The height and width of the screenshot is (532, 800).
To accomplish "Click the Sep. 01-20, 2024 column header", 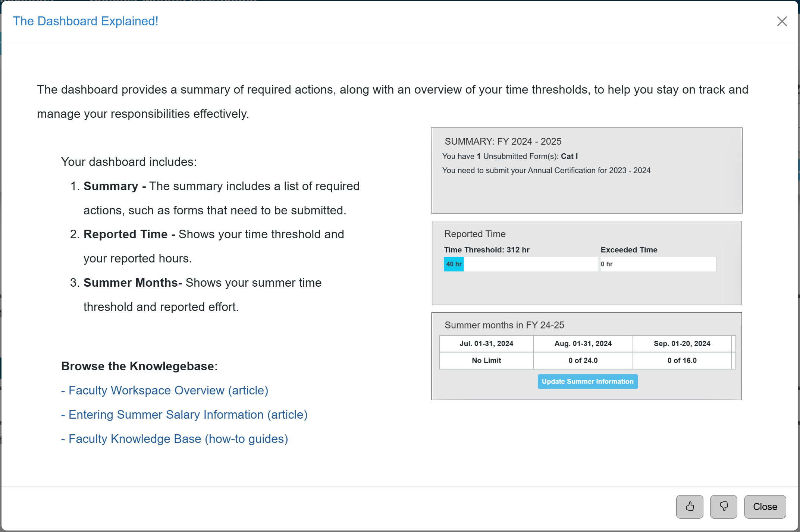I will [682, 343].
